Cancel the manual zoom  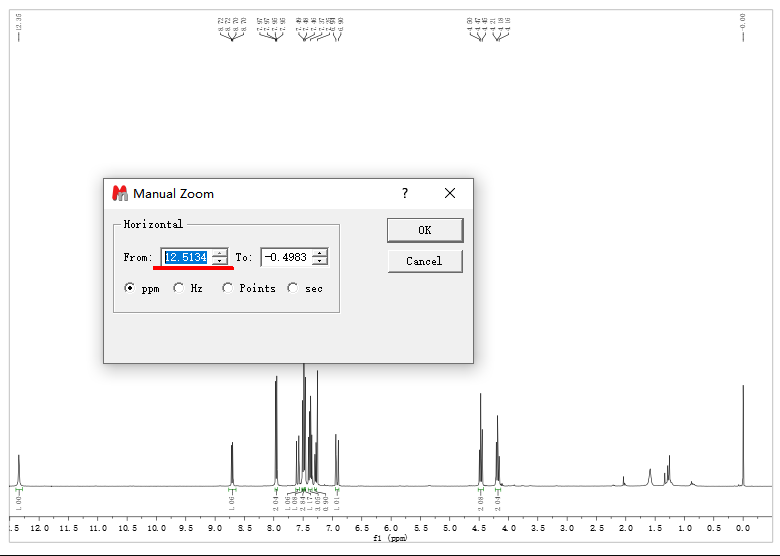click(x=424, y=261)
